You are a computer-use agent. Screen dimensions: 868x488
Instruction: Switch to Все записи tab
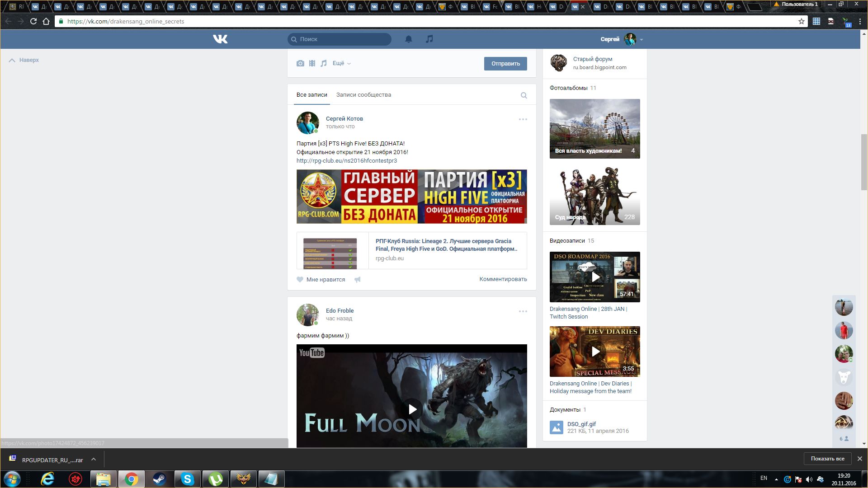coord(312,95)
